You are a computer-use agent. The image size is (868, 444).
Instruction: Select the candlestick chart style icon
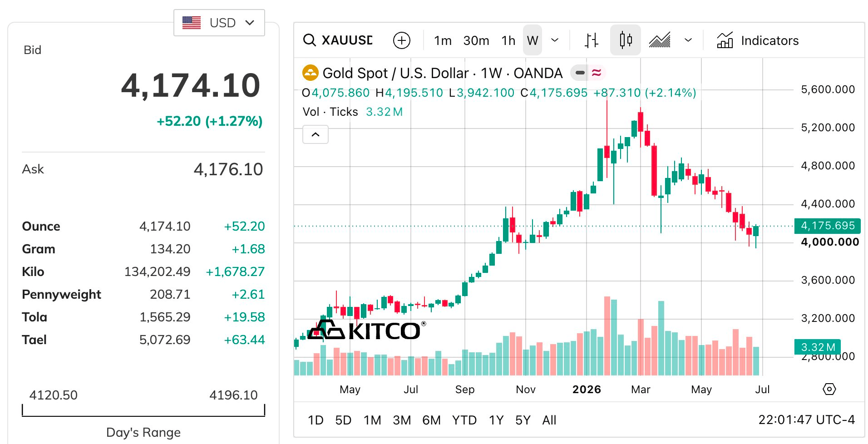tap(626, 40)
